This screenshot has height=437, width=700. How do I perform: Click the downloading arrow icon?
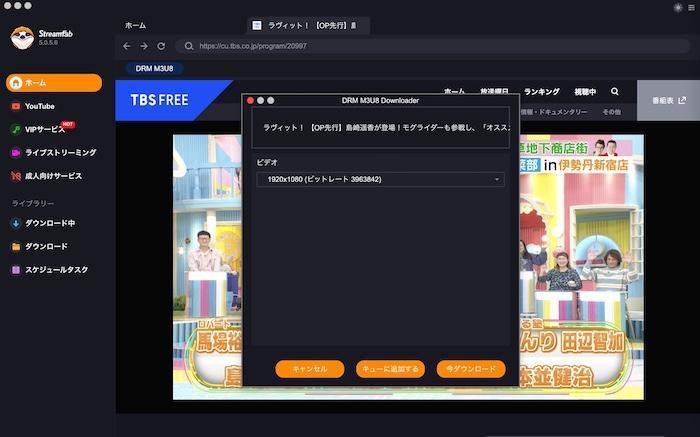[x=16, y=223]
